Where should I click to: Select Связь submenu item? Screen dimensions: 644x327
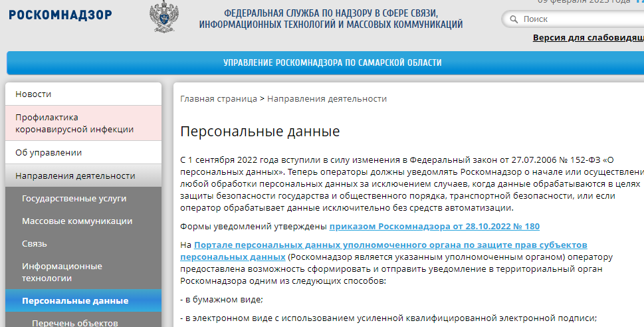pyautogui.click(x=83, y=244)
